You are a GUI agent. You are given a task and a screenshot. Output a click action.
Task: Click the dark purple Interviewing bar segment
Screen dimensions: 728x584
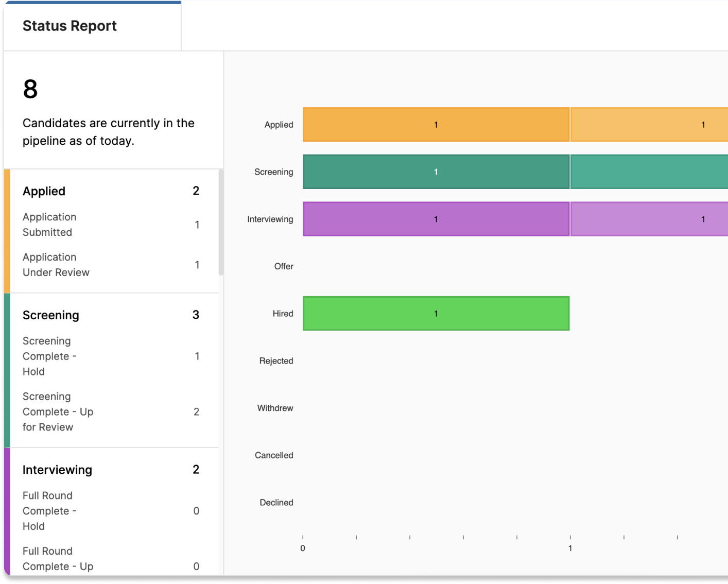(x=436, y=219)
